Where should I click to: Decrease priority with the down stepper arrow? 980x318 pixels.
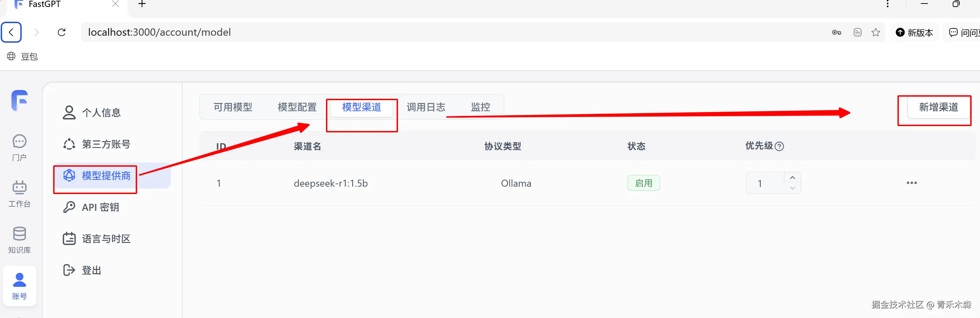(x=792, y=188)
